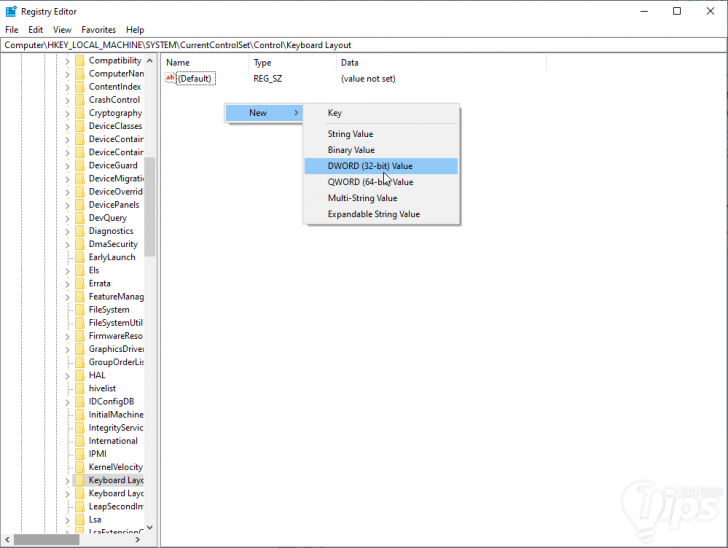Click the FileSystem folder icon
The width and height of the screenshot is (728, 548).
(x=80, y=309)
